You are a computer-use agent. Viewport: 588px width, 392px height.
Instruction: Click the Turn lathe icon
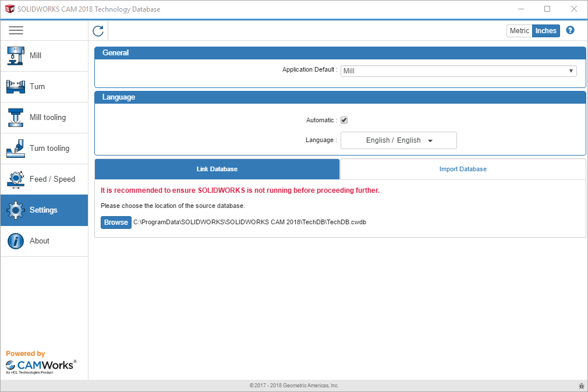tap(15, 87)
